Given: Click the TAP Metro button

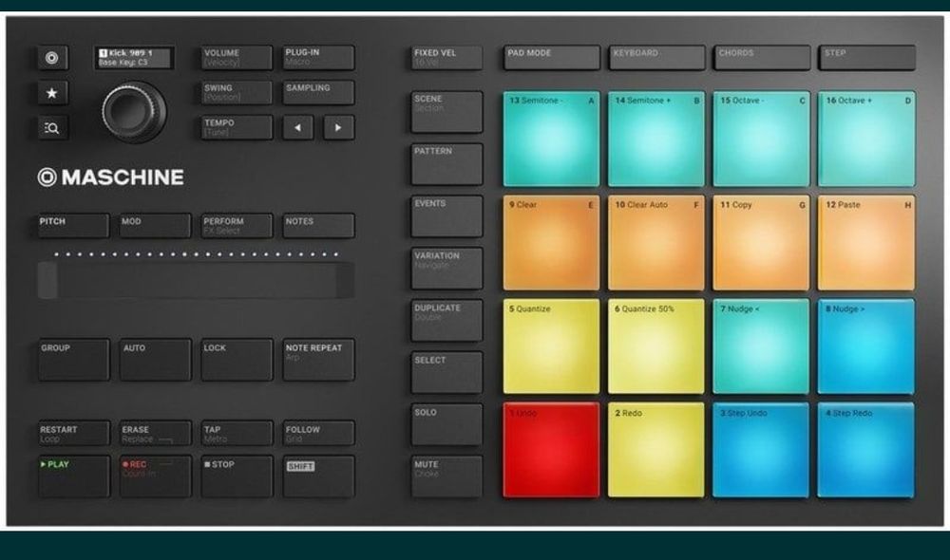Looking at the screenshot, I should click(237, 434).
